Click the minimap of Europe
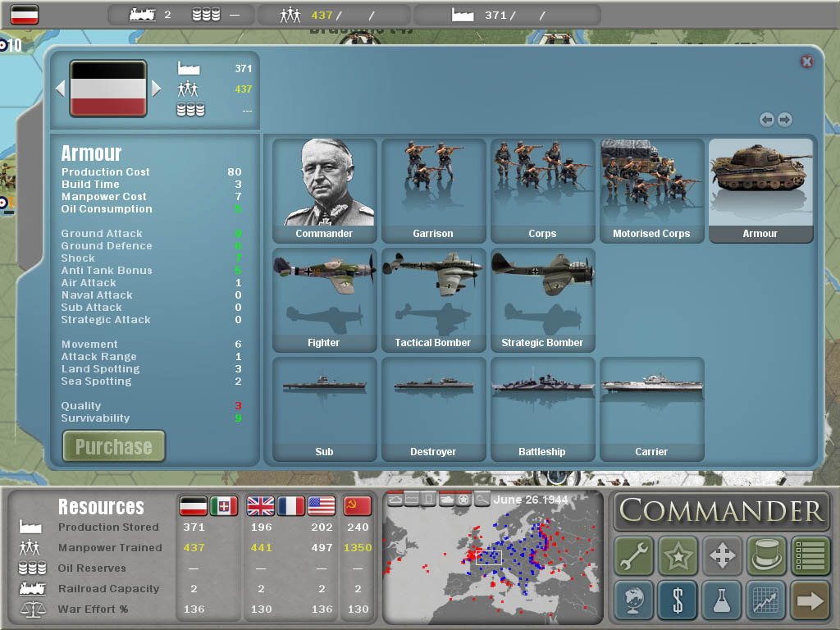Image resolution: width=840 pixels, height=630 pixels. point(492,557)
